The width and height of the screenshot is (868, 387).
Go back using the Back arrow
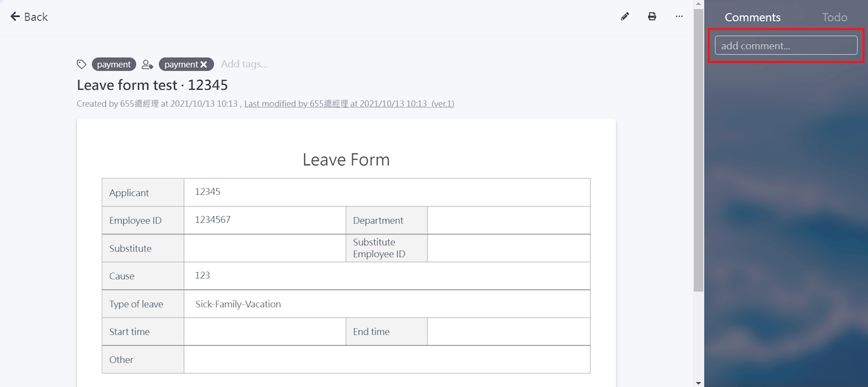click(29, 17)
